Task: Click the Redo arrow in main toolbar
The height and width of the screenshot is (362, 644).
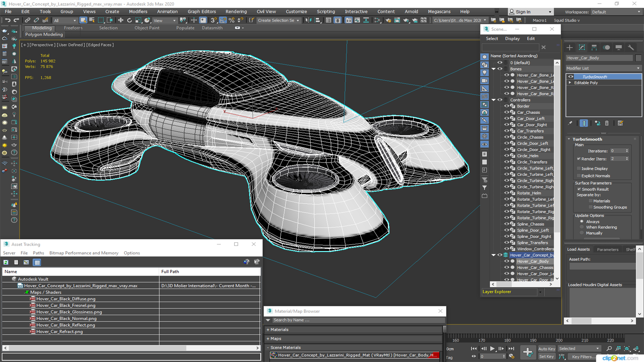Action: click(x=16, y=20)
